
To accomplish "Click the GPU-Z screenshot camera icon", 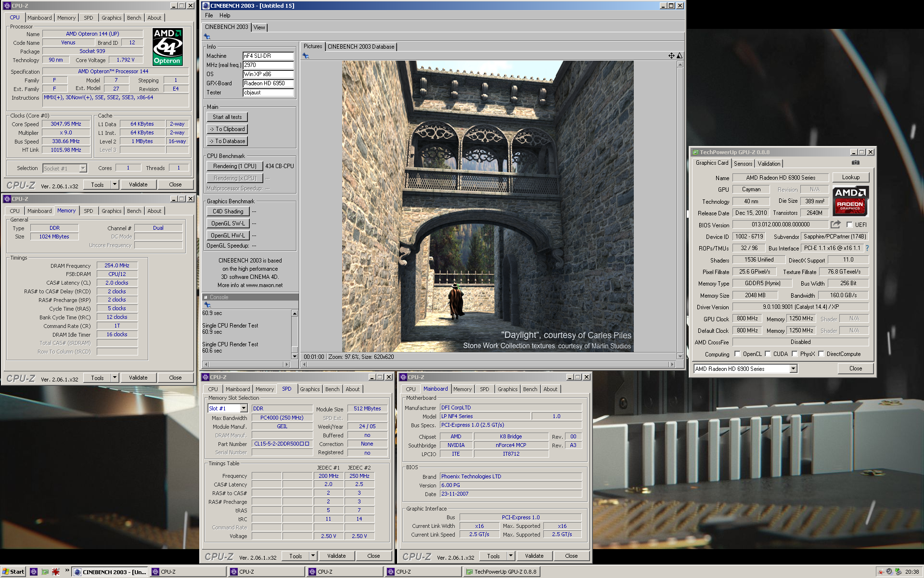I will pos(855,163).
